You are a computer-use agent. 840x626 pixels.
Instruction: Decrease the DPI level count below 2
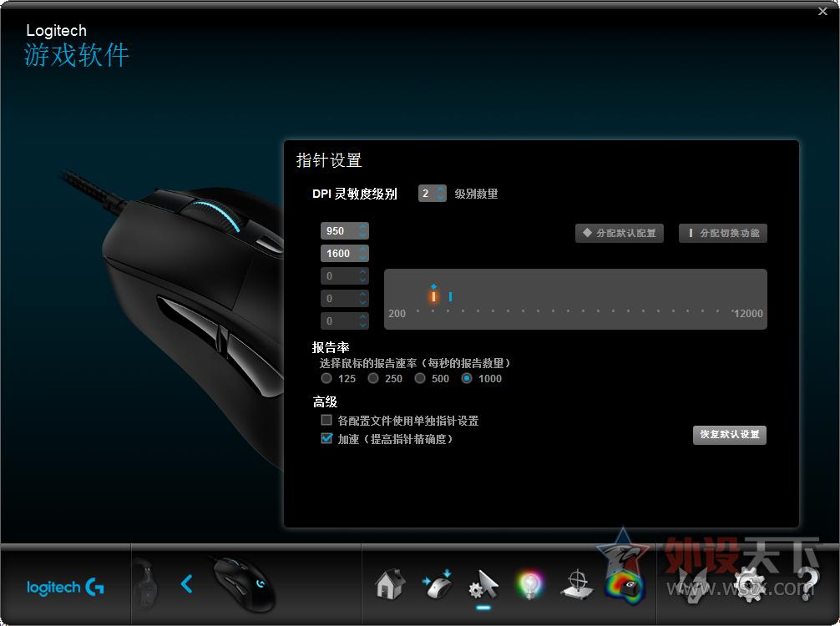pos(440,197)
